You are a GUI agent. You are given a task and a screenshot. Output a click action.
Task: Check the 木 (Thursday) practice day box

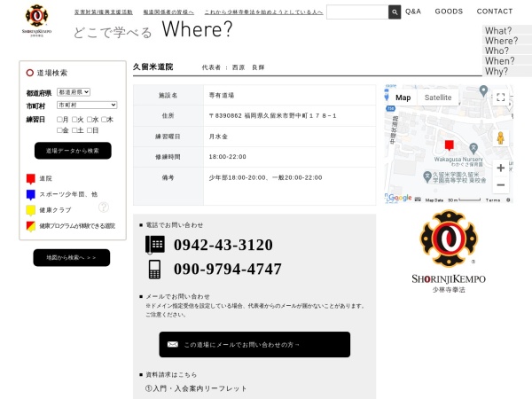[x=104, y=120]
